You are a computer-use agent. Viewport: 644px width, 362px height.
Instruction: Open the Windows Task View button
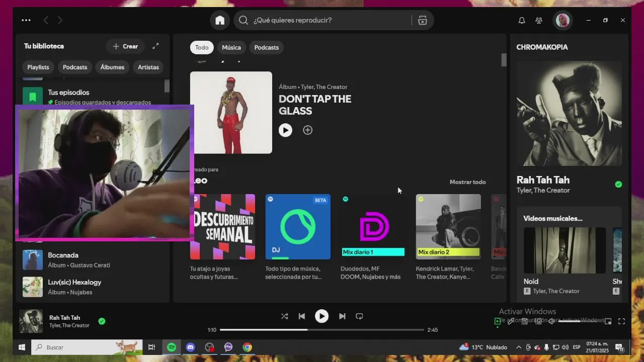click(151, 347)
